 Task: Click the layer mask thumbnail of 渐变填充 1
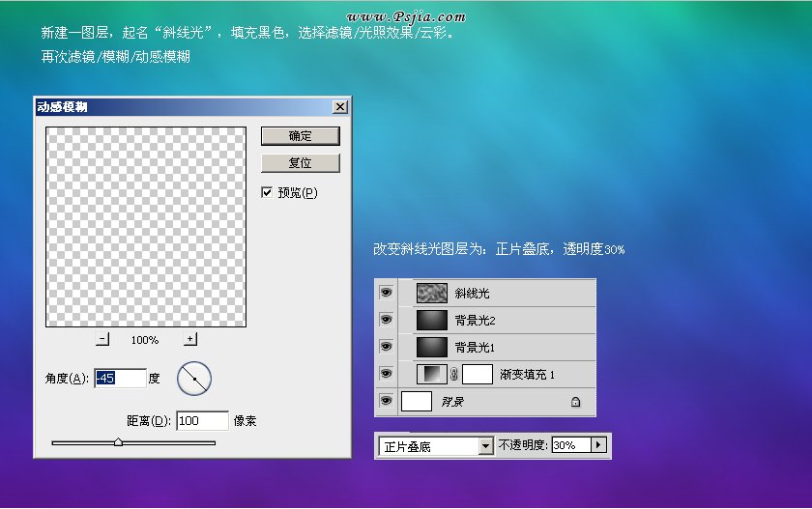click(478, 374)
